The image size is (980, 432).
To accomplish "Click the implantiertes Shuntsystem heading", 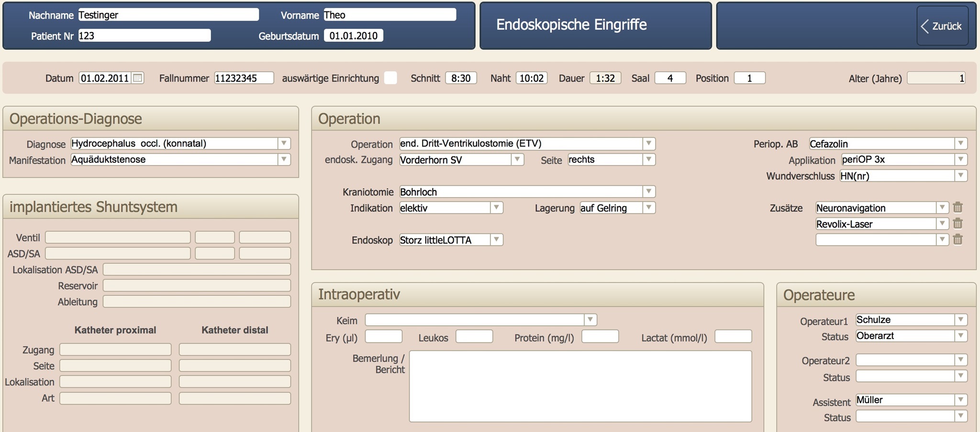I will 93,207.
